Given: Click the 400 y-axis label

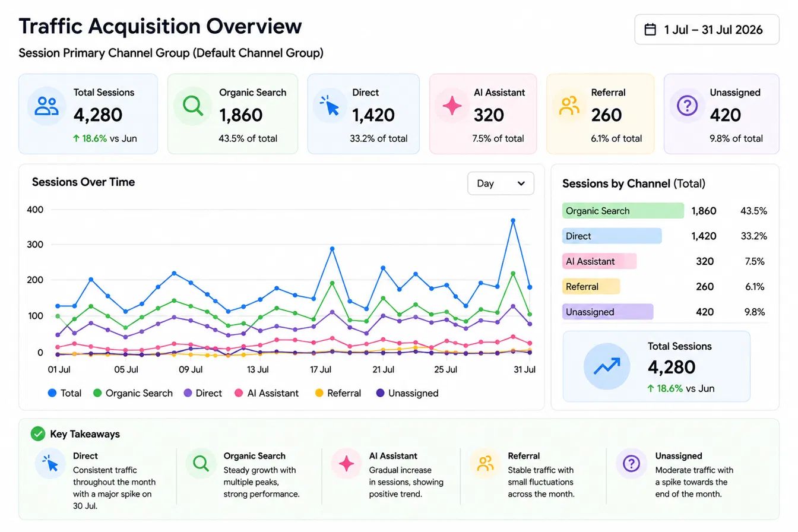Looking at the screenshot, I should click(x=36, y=210).
